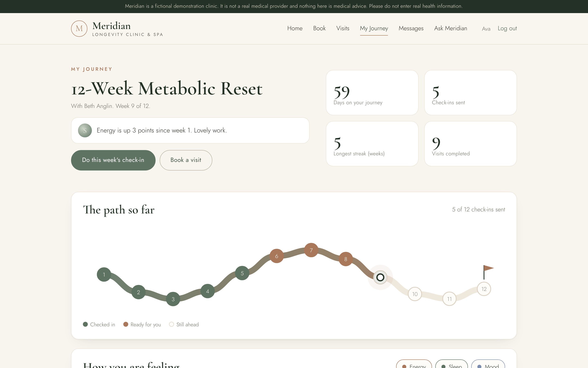Click 'The path so far' heading
588x368 pixels.
tap(119, 210)
